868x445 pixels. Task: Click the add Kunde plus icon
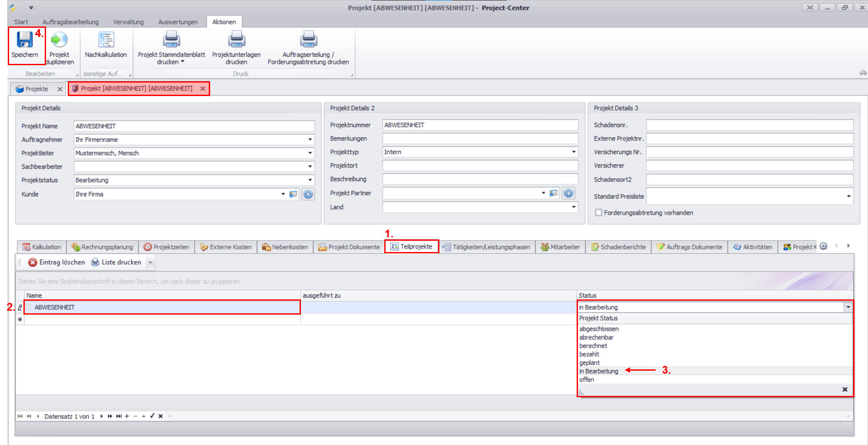[308, 194]
